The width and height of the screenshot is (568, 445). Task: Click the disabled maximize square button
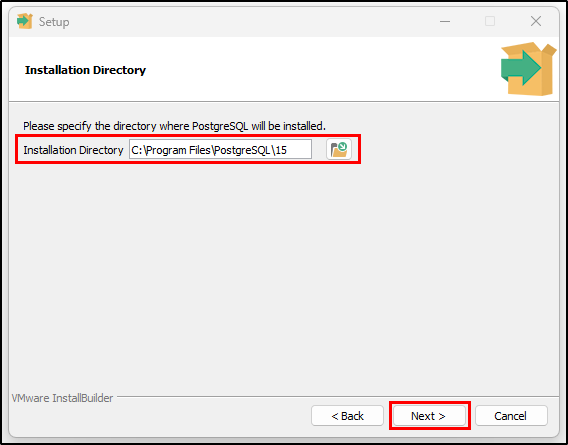[490, 21]
